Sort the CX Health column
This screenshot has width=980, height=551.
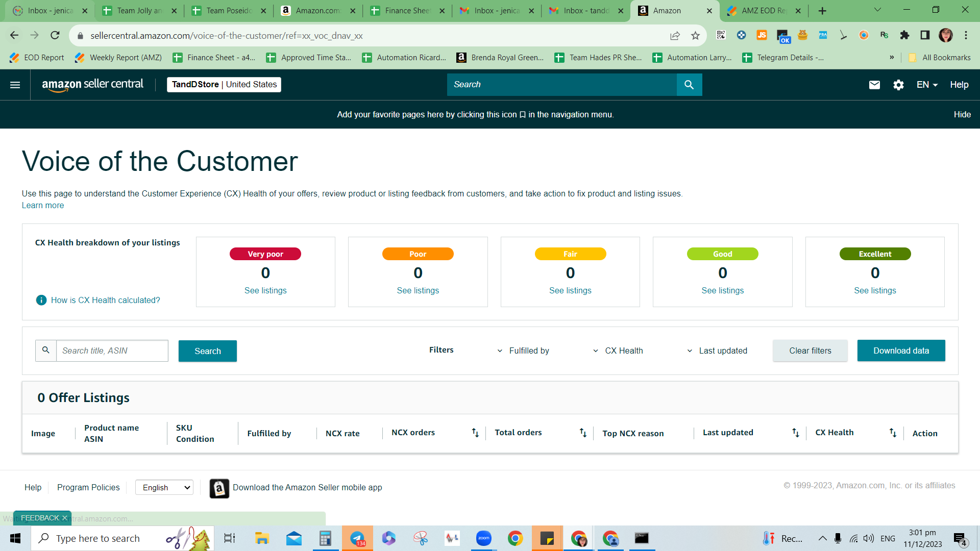pyautogui.click(x=893, y=433)
